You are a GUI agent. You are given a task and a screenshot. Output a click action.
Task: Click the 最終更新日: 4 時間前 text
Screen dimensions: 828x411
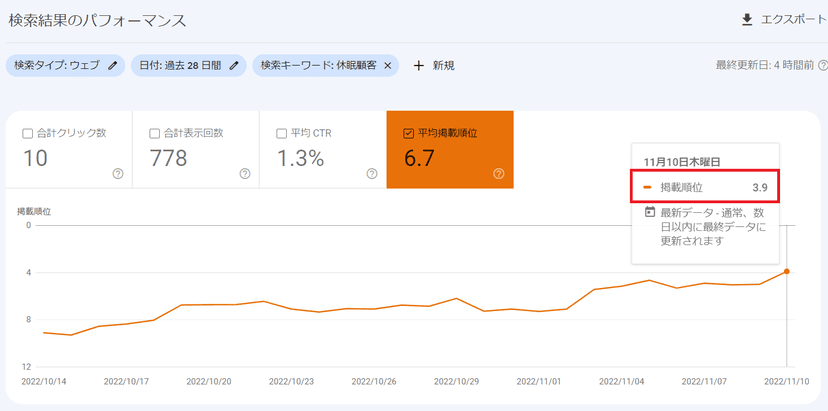click(765, 66)
